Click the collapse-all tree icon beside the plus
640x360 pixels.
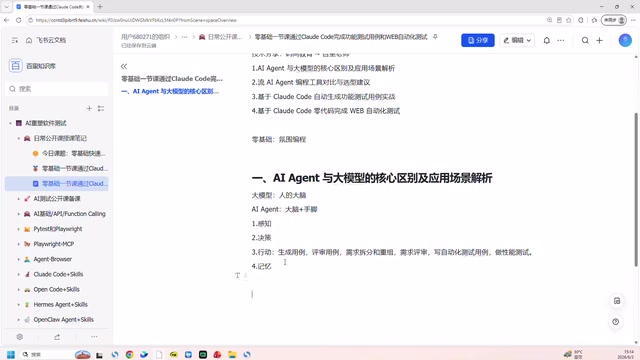[x=101, y=108]
